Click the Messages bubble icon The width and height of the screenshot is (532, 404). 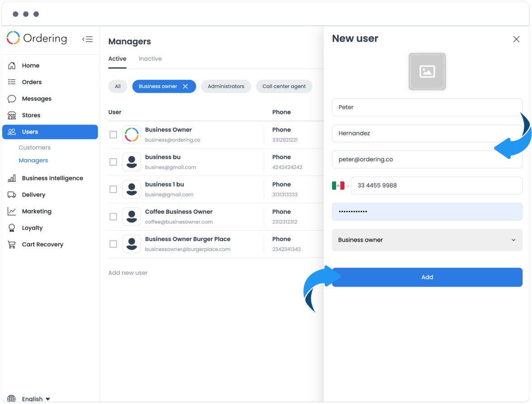tap(12, 99)
